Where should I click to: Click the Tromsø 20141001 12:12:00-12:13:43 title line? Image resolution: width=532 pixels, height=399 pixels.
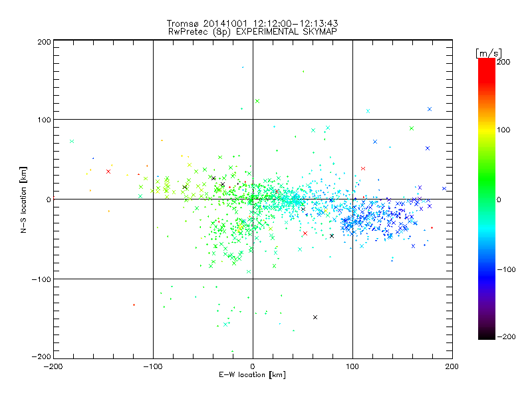click(x=252, y=23)
